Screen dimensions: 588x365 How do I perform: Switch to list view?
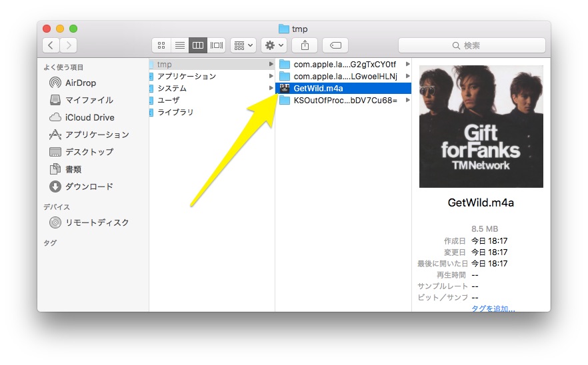(179, 45)
